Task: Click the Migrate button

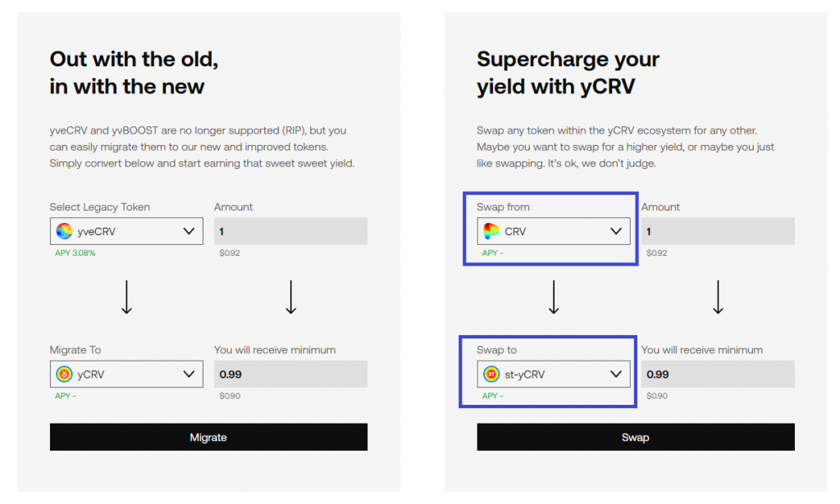Action: point(208,437)
